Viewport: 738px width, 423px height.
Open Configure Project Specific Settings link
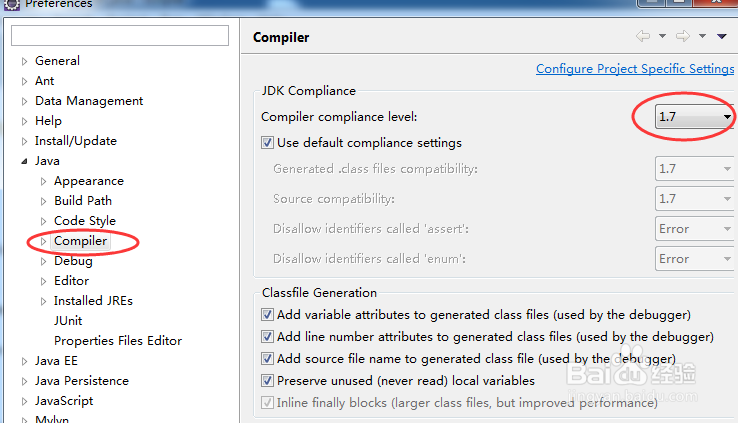coord(635,69)
